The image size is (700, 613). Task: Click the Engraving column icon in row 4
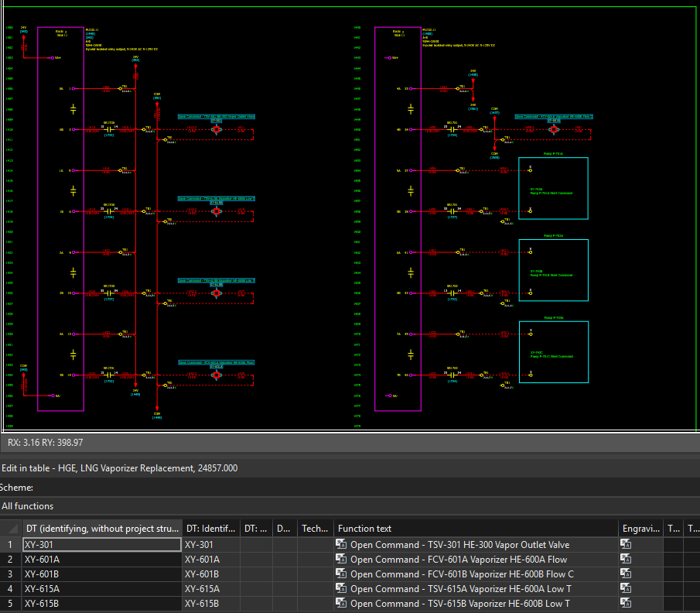pos(625,589)
